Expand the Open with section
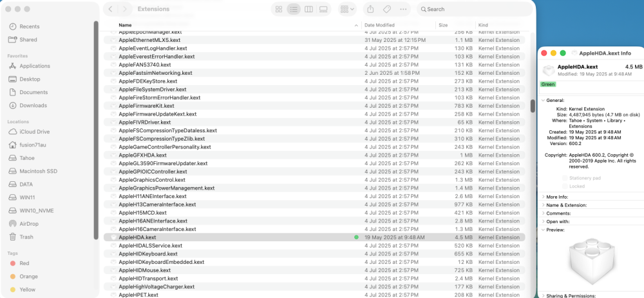Screen dimensions: 644x298 [x=544, y=221]
